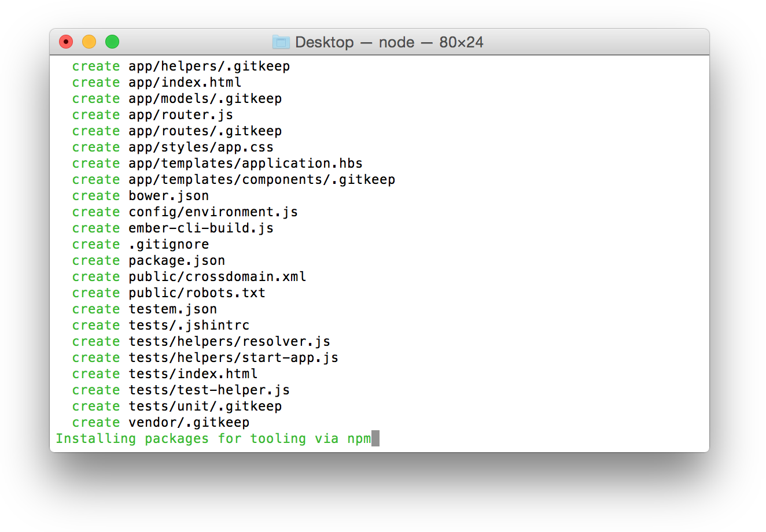The height and width of the screenshot is (532, 766).
Task: Click the public/crossdomain.xml path
Action: click(x=218, y=276)
